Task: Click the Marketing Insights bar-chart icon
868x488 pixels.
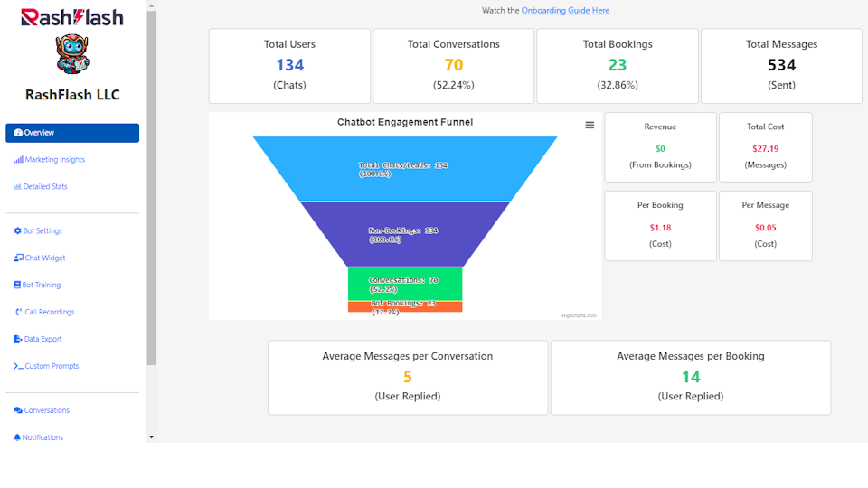Action: [x=19, y=159]
